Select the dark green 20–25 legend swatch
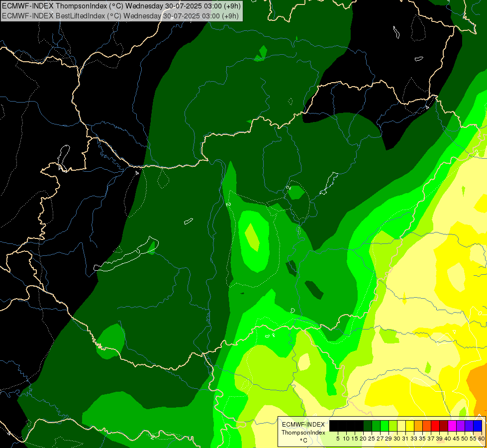Screen dimensions: 487x448 [x=368, y=426]
